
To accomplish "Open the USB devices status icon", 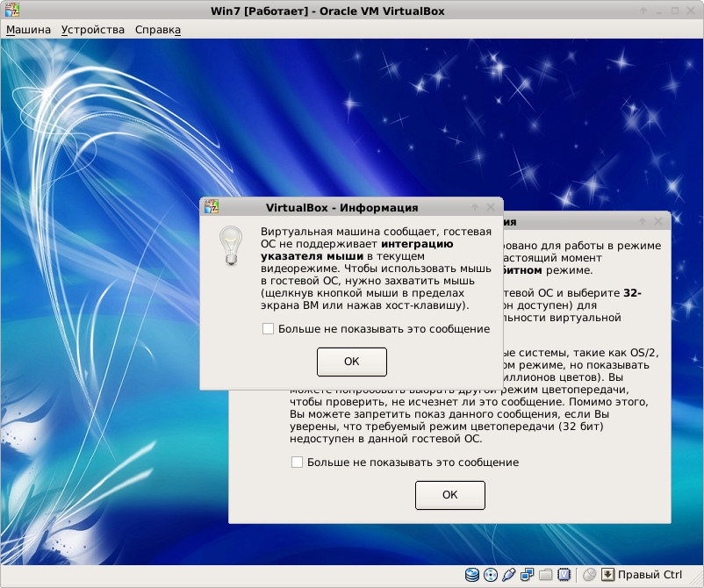I will [509, 575].
